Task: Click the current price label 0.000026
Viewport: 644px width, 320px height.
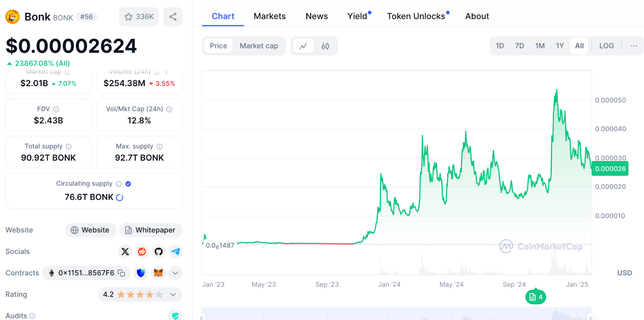Action: click(610, 169)
